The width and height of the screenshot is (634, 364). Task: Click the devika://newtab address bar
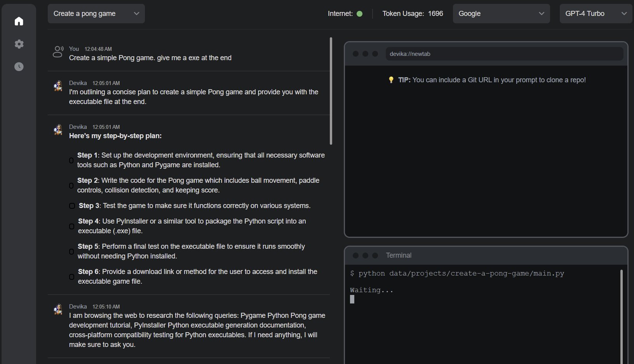504,54
